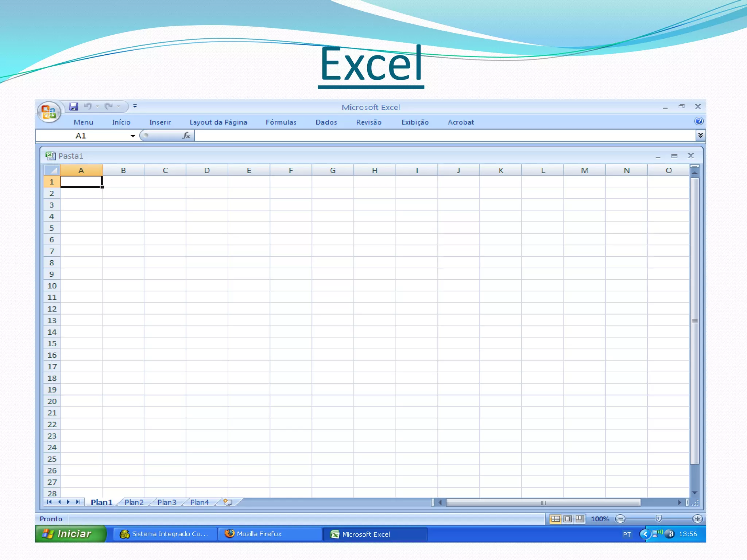
Task: Select the Plan2 sheet tab
Action: point(134,502)
